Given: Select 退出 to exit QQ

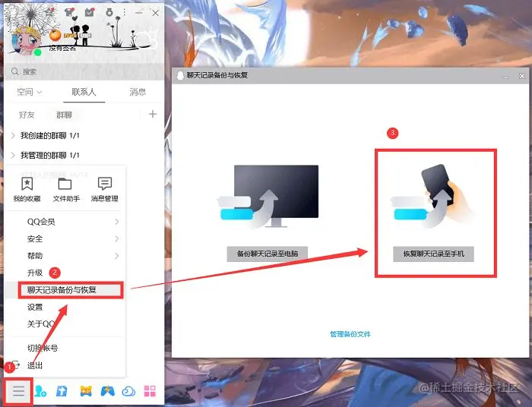Looking at the screenshot, I should 35,366.
